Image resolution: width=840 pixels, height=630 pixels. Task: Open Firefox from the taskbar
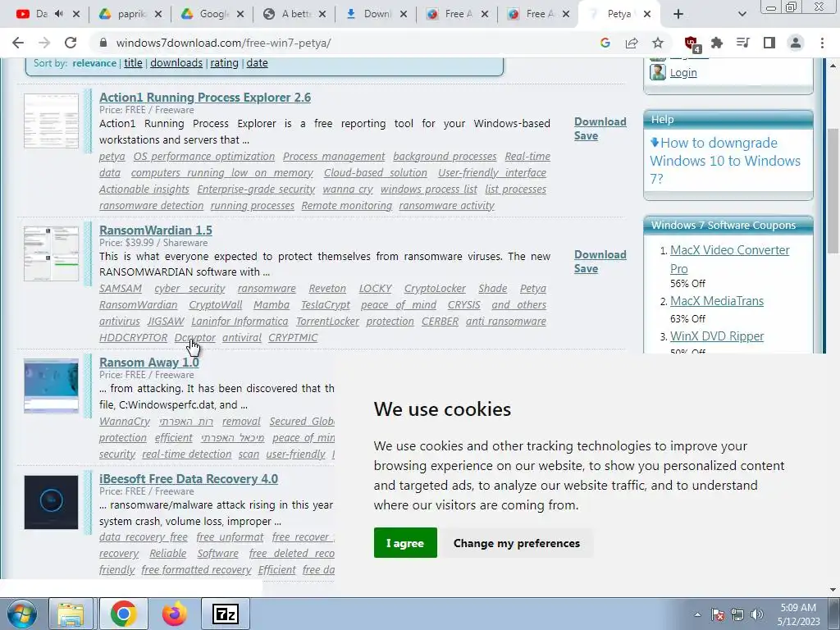[x=174, y=614]
